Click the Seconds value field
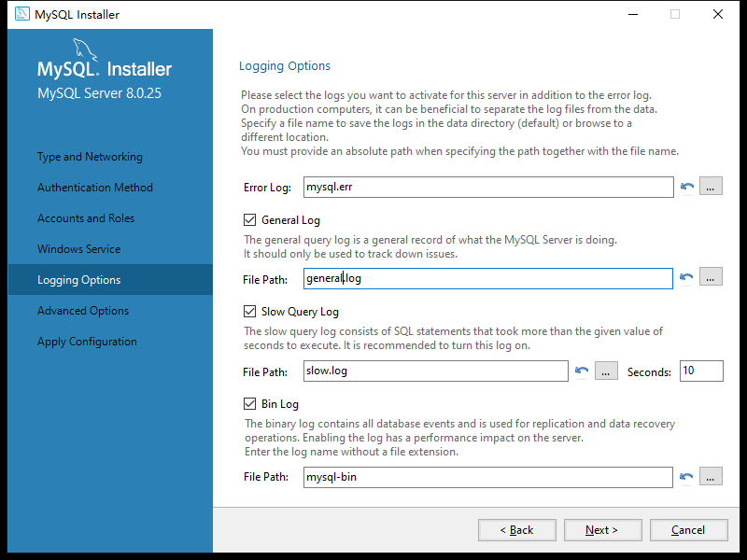This screenshot has height=560, width=747. point(701,371)
